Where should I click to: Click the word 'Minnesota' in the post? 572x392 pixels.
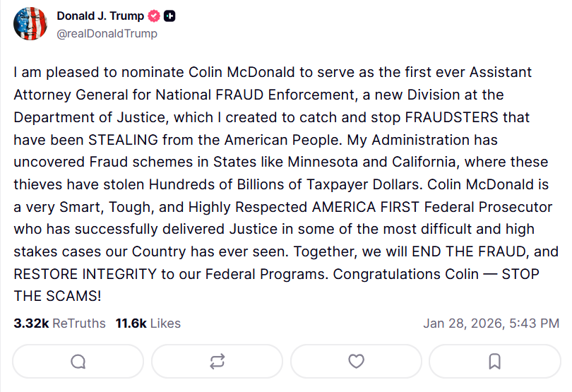tap(323, 162)
